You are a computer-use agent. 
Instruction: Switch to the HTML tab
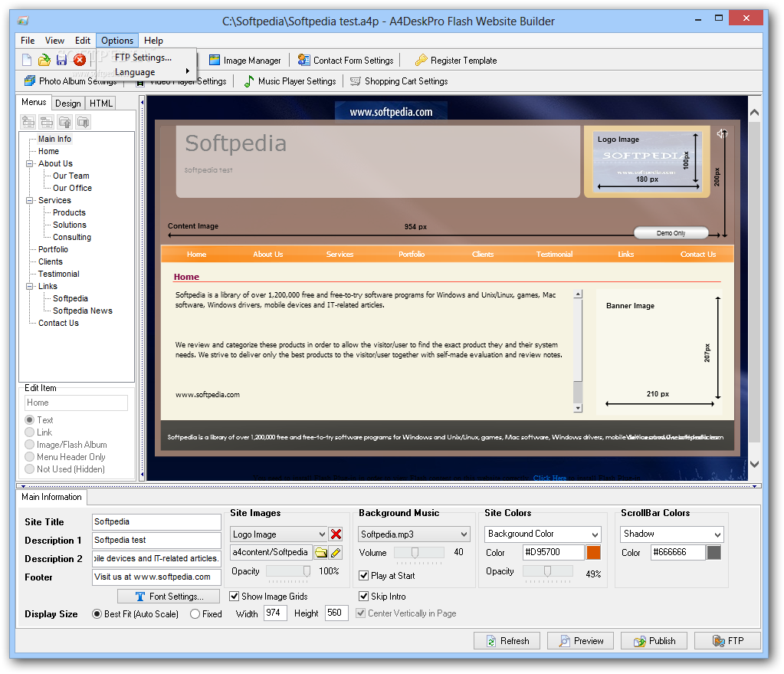click(x=101, y=103)
